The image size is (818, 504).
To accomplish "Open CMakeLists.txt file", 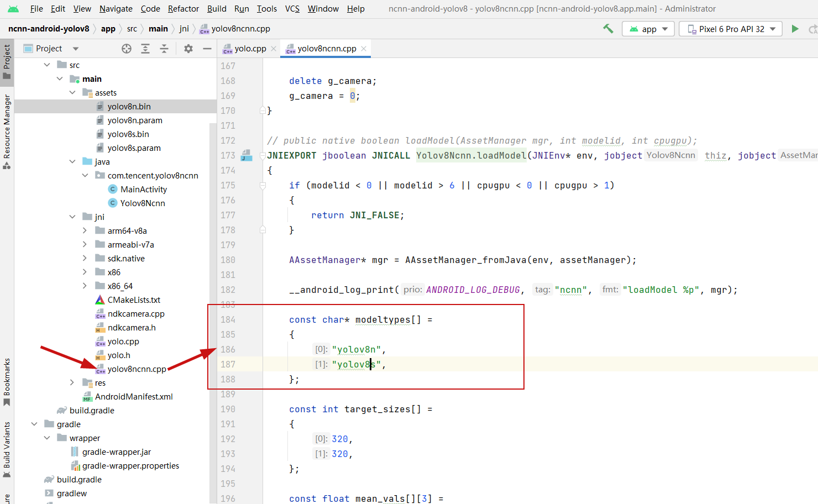I will pyautogui.click(x=134, y=300).
